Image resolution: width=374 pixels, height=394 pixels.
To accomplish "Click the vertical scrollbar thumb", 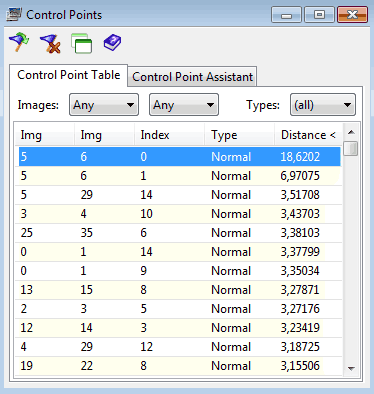I will click(x=351, y=148).
